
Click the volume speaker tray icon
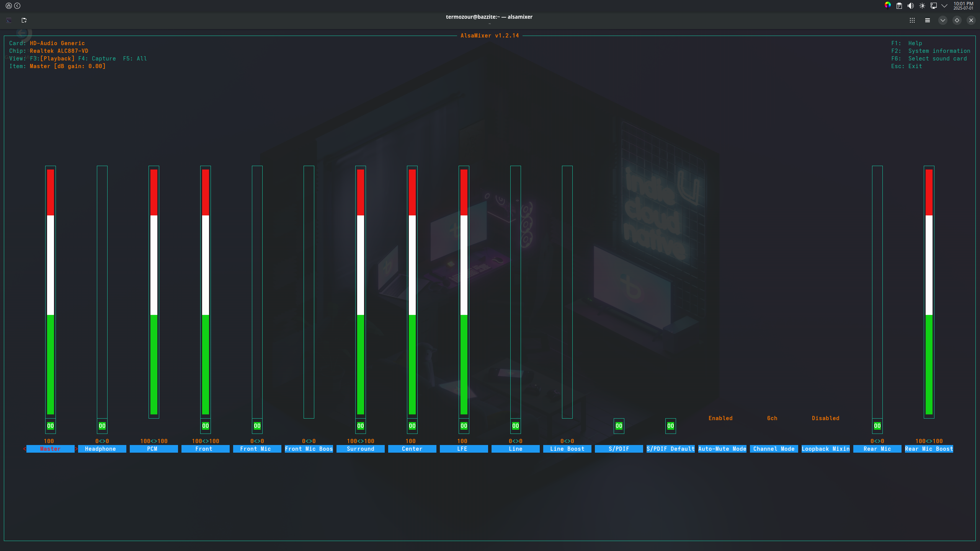[911, 6]
